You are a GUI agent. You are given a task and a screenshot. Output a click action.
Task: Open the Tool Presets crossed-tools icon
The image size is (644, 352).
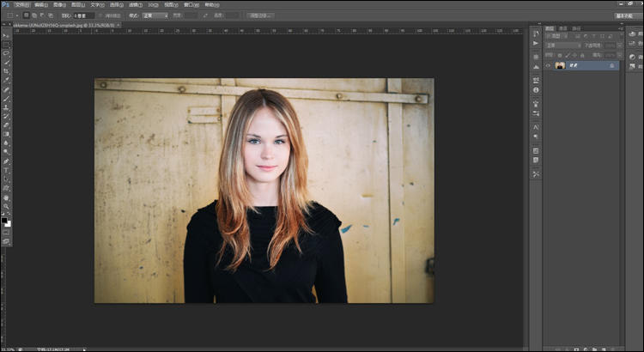point(536,174)
